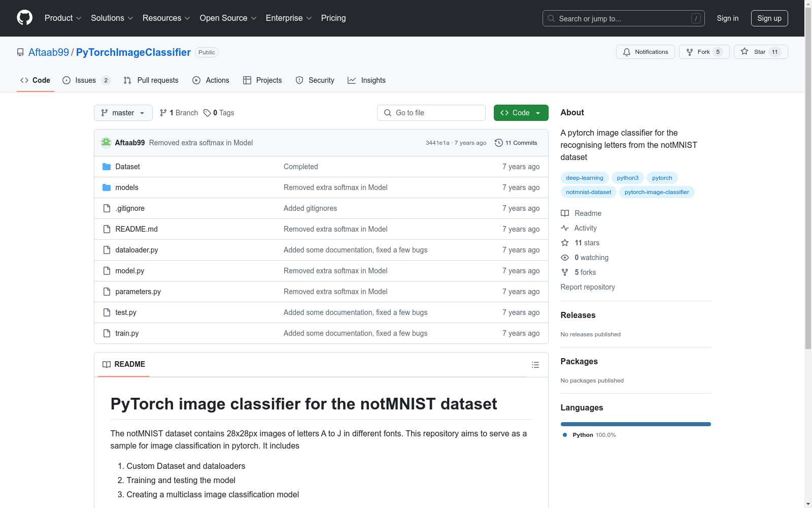Open commit hash 3441e1a
Screen dimensions: 812x508
437,143
